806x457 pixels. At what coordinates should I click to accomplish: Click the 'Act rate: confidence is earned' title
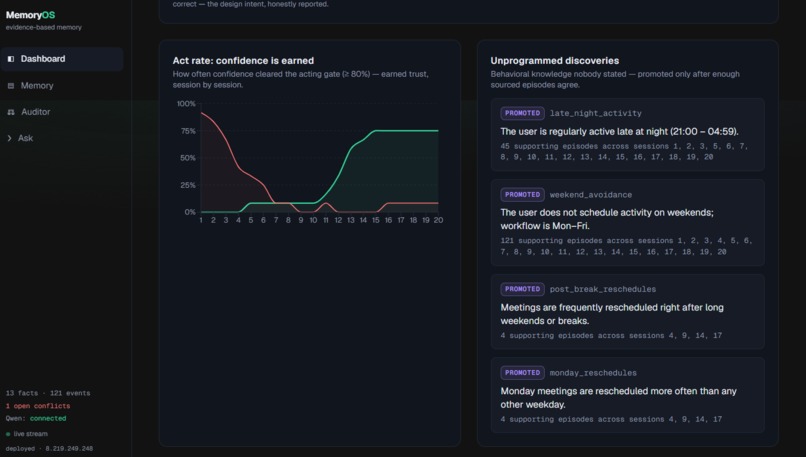point(243,61)
